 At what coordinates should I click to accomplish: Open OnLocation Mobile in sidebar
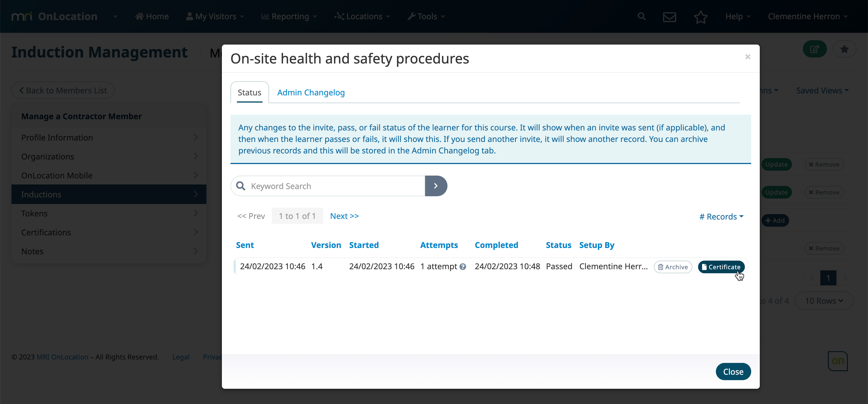(109, 175)
